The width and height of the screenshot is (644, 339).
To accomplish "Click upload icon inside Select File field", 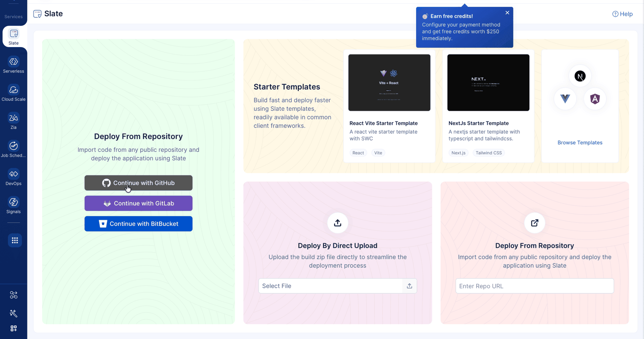I will [409, 286].
